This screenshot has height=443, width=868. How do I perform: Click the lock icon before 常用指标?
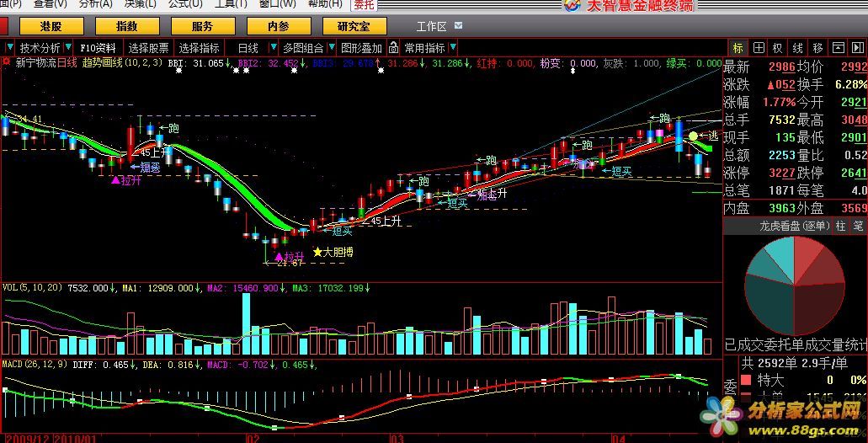(394, 48)
